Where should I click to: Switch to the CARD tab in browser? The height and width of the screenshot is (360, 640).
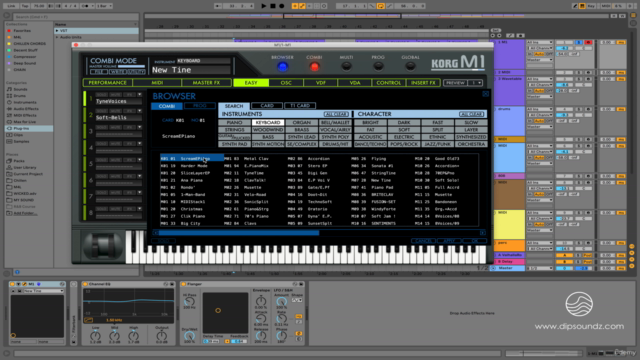[x=267, y=106]
